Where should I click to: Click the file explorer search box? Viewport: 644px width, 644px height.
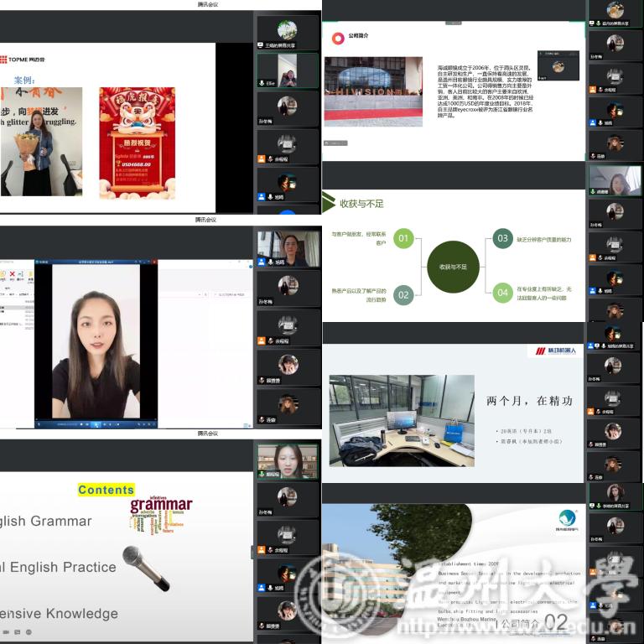(x=231, y=294)
